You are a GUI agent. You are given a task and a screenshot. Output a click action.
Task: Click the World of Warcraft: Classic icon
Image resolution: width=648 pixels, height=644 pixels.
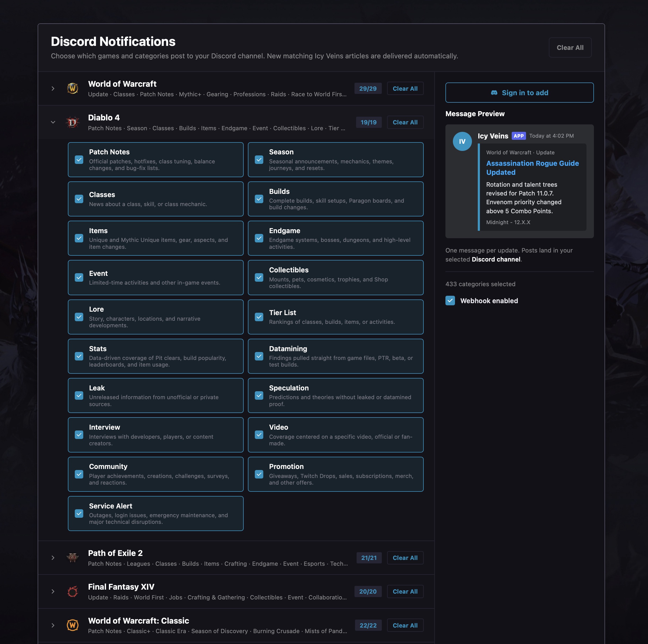tap(72, 625)
